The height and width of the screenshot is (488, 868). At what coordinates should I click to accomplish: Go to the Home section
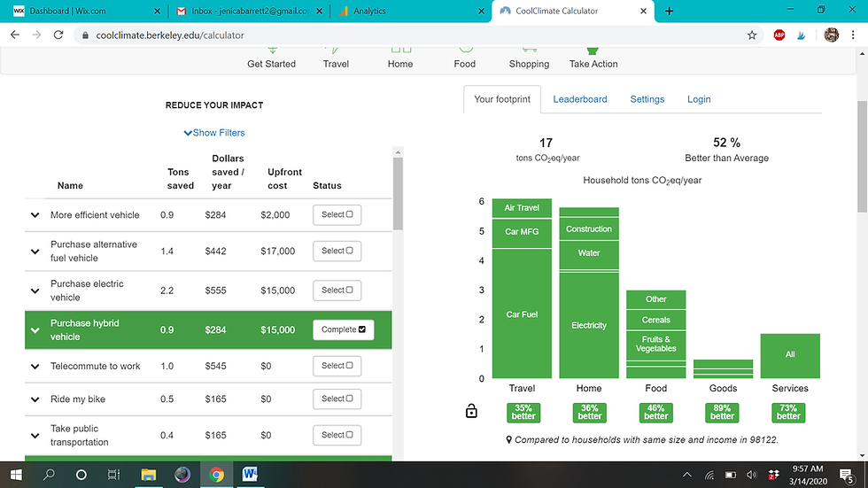pos(400,59)
